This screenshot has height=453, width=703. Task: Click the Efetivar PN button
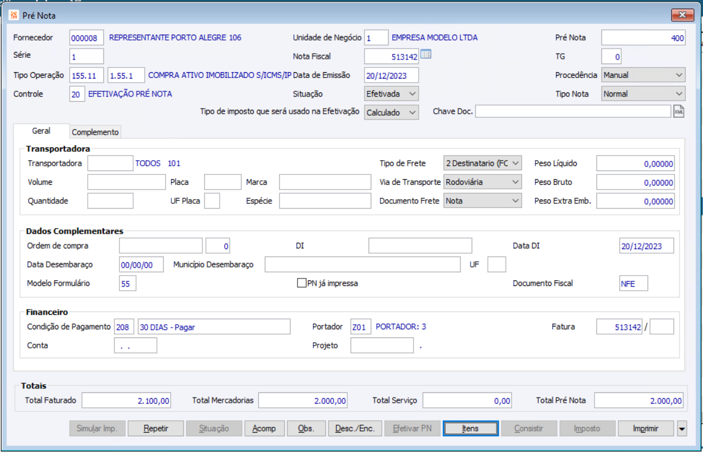pos(412,428)
